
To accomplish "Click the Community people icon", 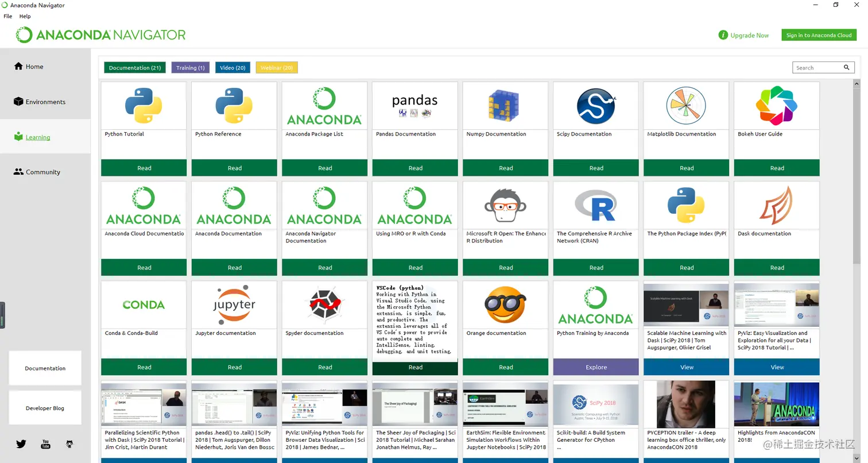I will click(18, 172).
